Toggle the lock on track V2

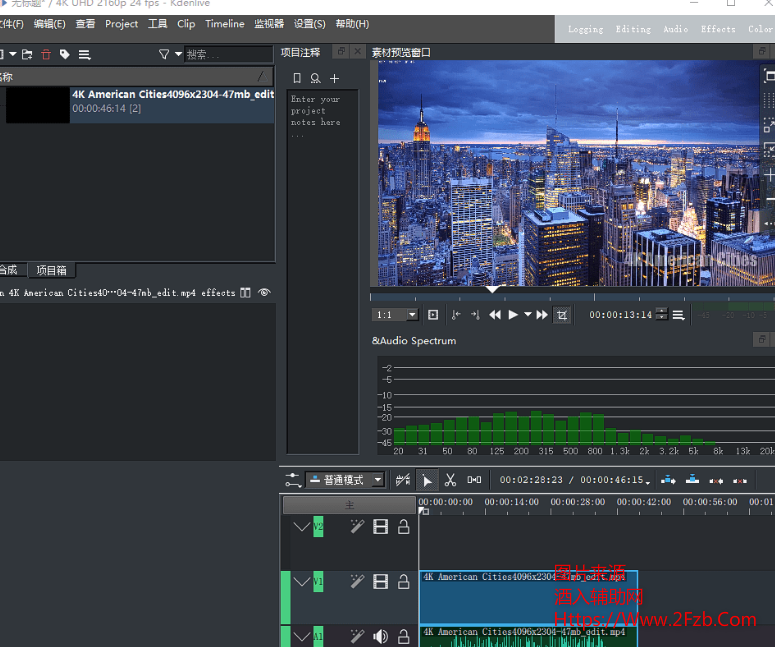[404, 527]
